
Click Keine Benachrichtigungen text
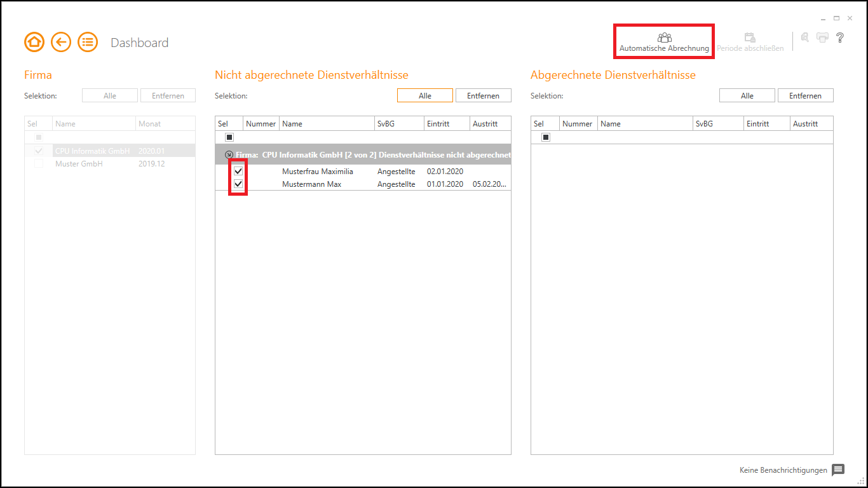coord(783,470)
